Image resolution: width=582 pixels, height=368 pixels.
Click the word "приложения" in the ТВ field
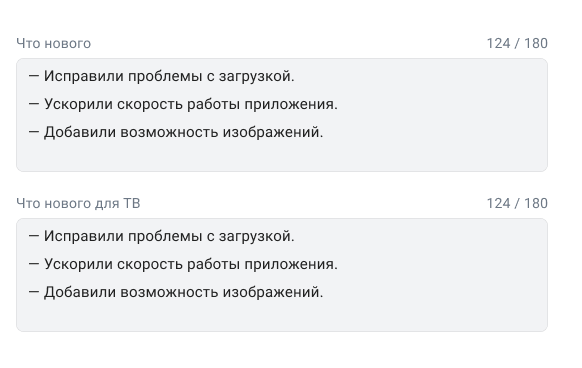[x=291, y=265]
